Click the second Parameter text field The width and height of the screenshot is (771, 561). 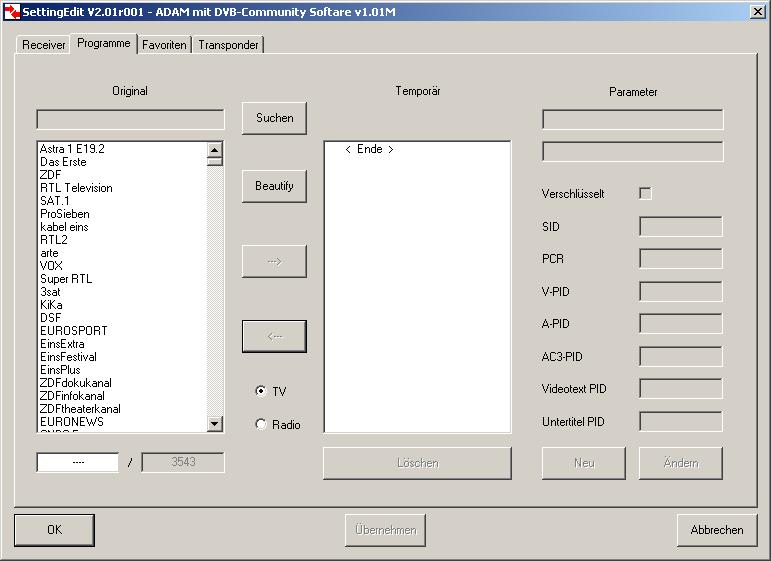(x=633, y=151)
